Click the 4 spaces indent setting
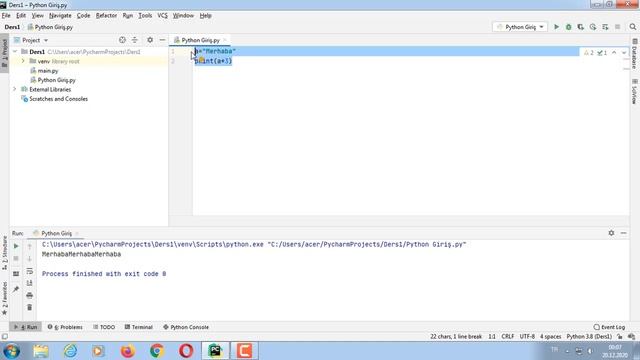 point(551,337)
